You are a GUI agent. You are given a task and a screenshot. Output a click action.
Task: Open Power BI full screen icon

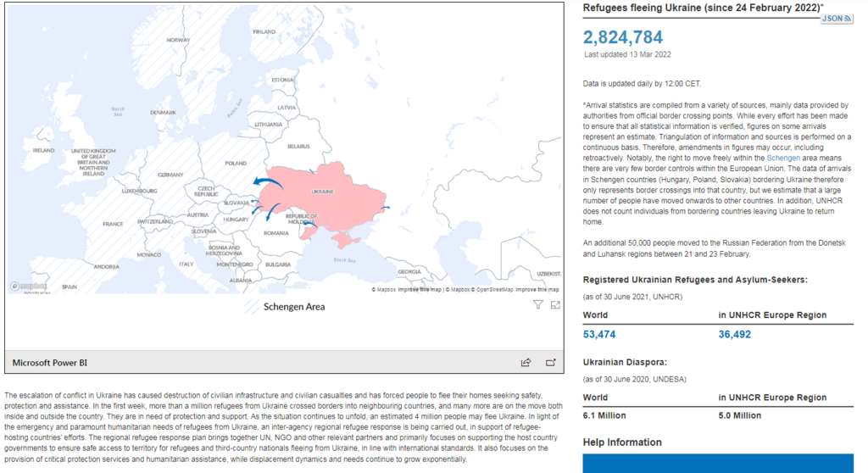pyautogui.click(x=550, y=362)
